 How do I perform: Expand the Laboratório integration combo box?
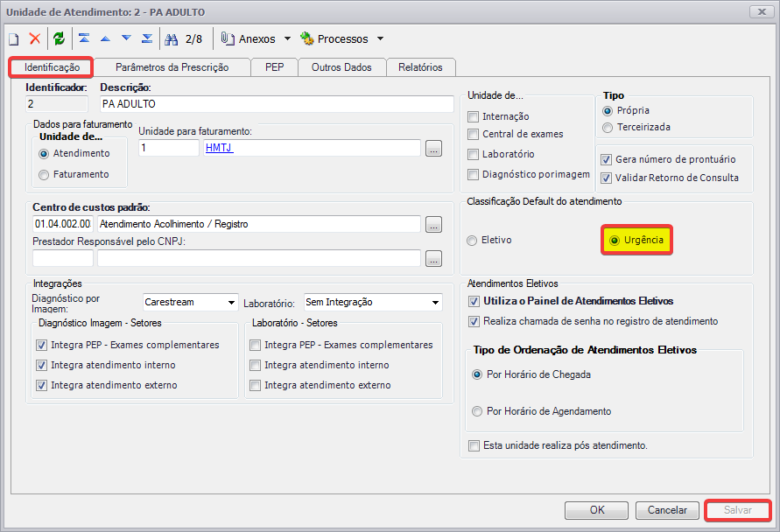pos(435,302)
